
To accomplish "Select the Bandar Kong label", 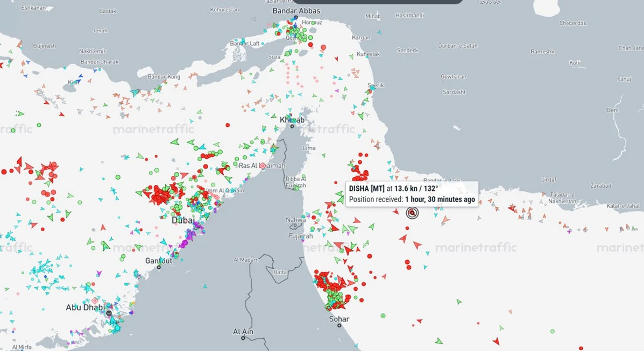I will click(x=164, y=77).
